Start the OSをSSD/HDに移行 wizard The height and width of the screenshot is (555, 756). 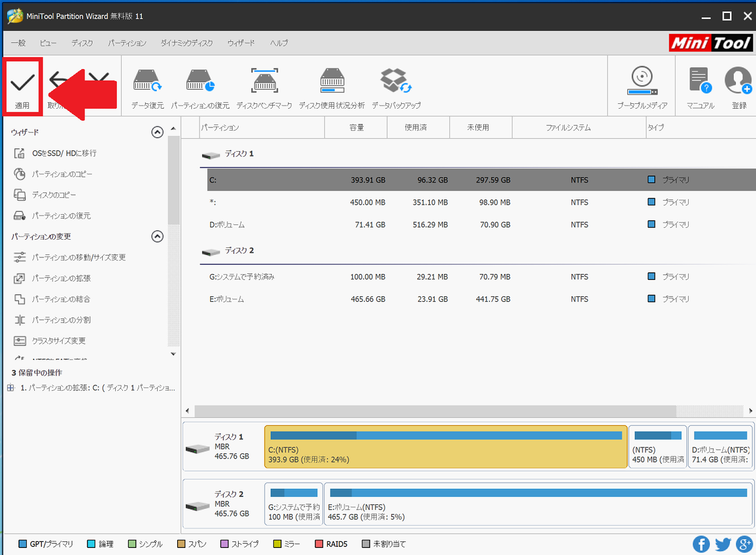pos(56,154)
